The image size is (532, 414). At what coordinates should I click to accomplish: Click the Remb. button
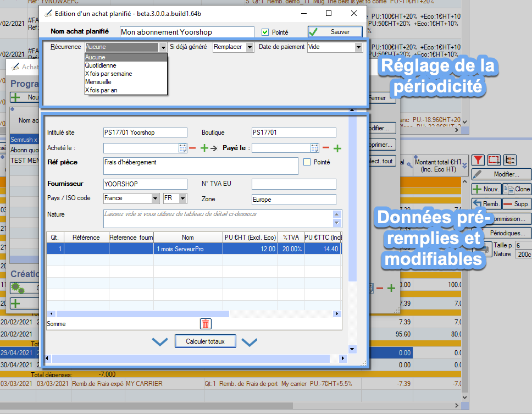coord(486,204)
